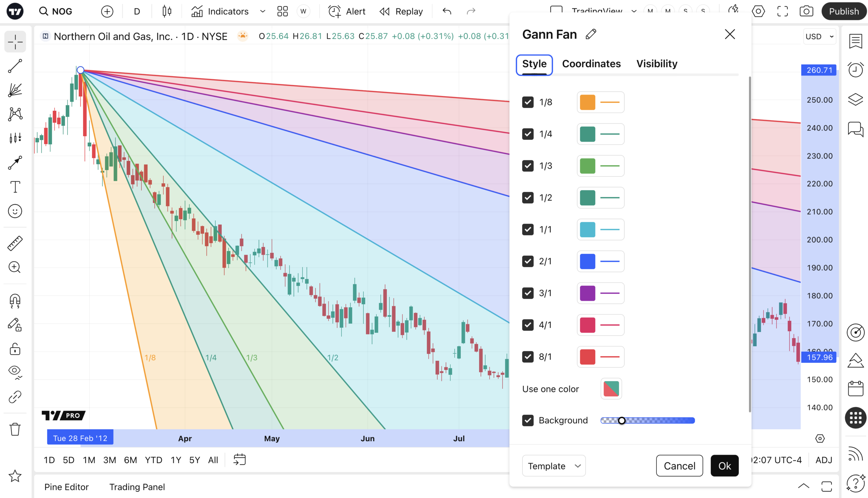Open the Template dropdown
The width and height of the screenshot is (868, 498).
[553, 465]
